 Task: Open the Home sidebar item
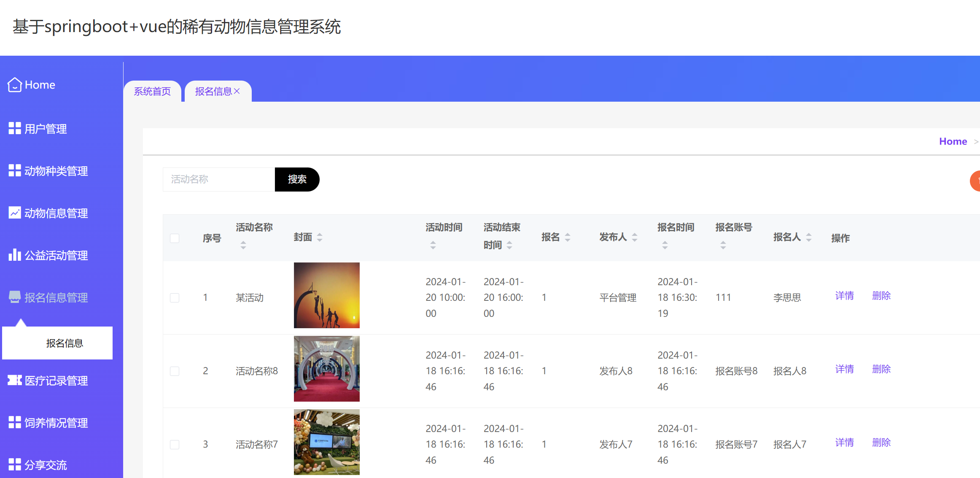40,84
